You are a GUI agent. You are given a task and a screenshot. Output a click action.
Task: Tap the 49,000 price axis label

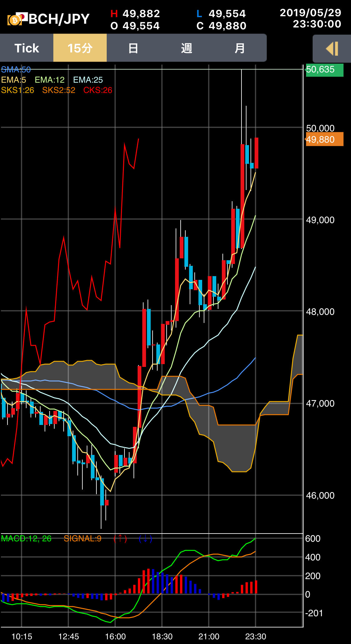click(320, 220)
